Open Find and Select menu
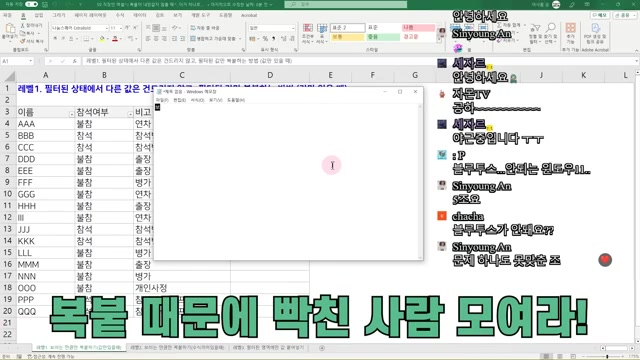This screenshot has height=360, width=640. coord(551,33)
